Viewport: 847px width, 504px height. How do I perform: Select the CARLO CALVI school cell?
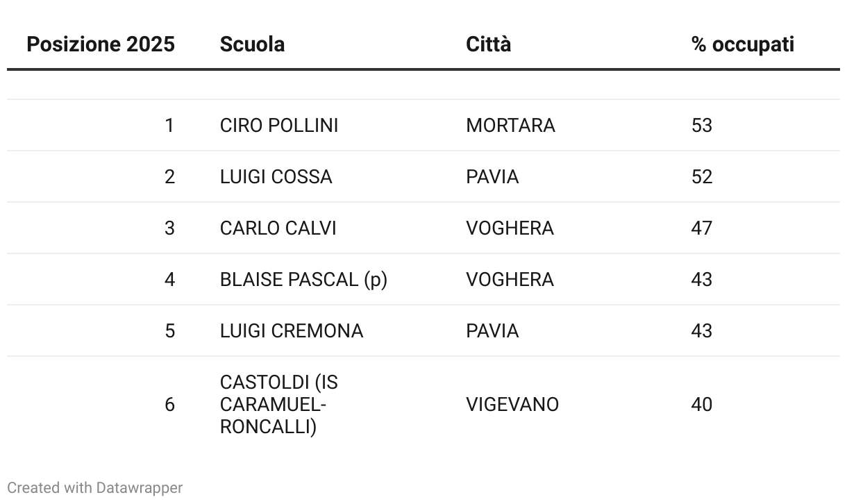coord(278,228)
